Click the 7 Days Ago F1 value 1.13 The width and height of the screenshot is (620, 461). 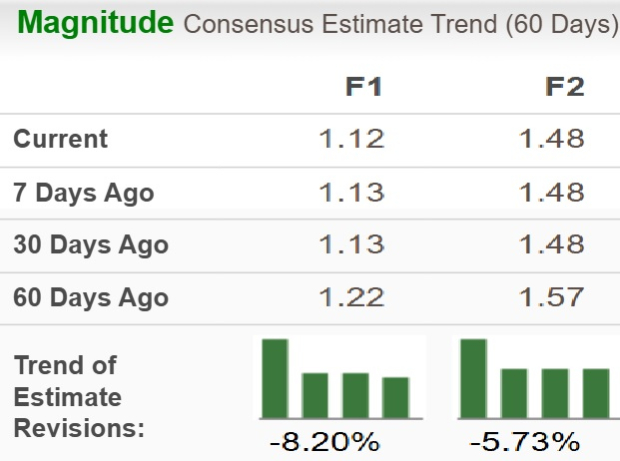pyautogui.click(x=351, y=192)
